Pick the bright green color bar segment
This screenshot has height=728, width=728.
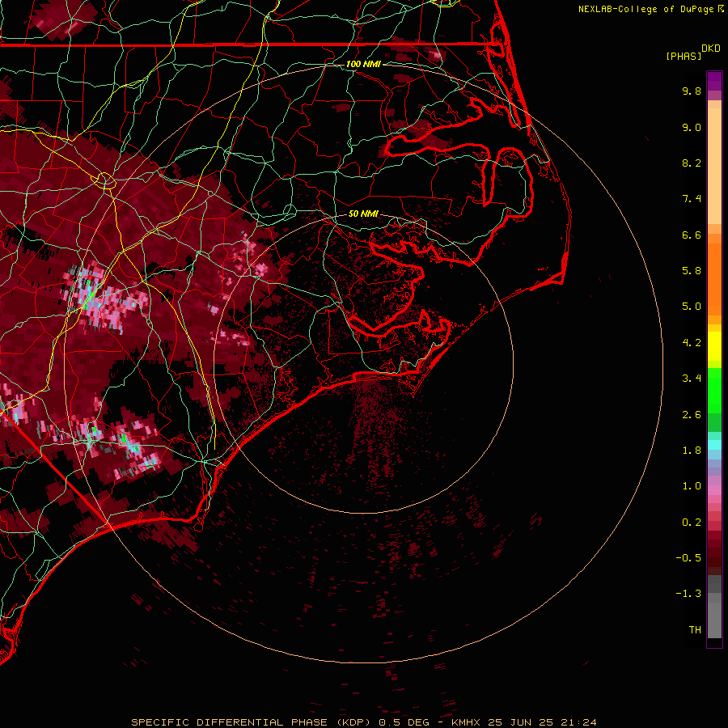click(x=714, y=390)
